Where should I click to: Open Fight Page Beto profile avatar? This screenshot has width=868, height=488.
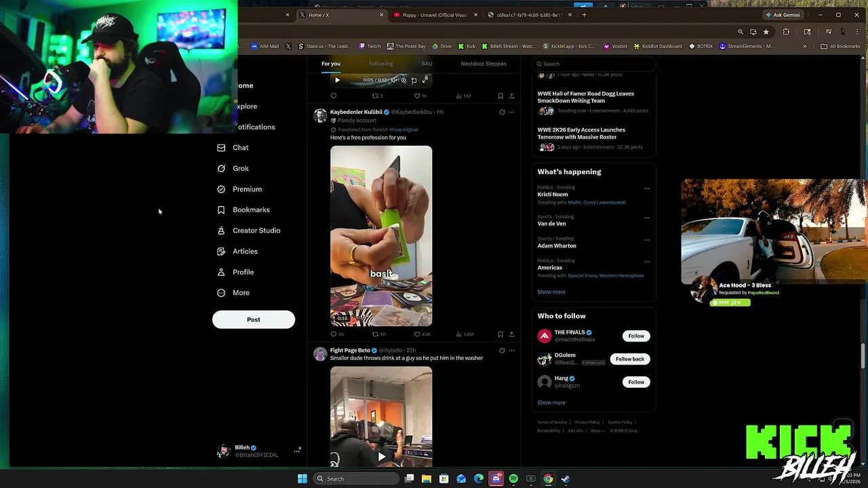320,354
